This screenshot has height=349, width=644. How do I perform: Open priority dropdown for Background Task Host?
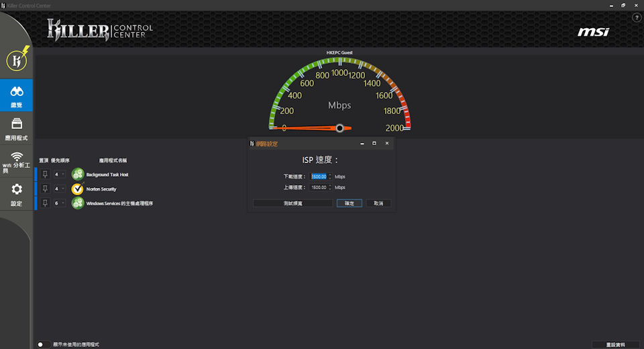pos(60,174)
